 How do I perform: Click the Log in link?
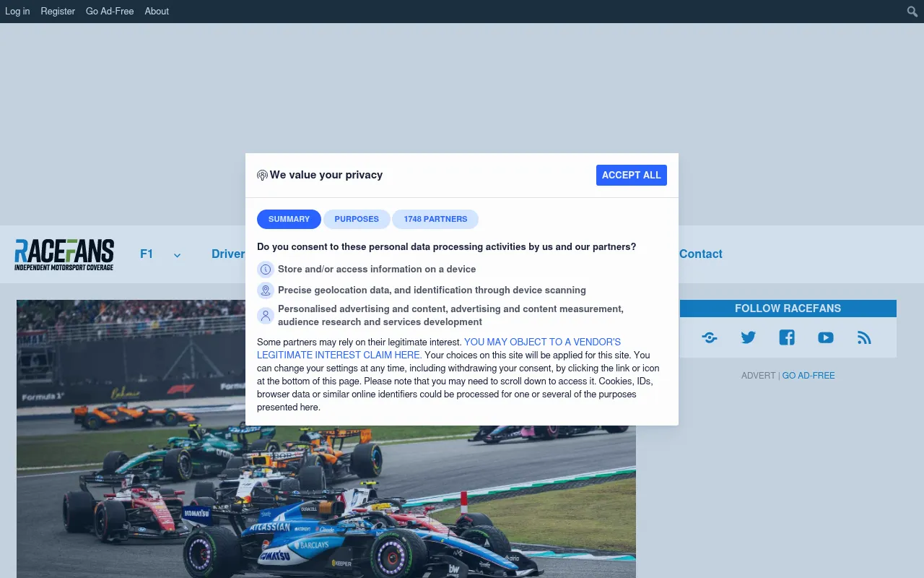coord(17,12)
